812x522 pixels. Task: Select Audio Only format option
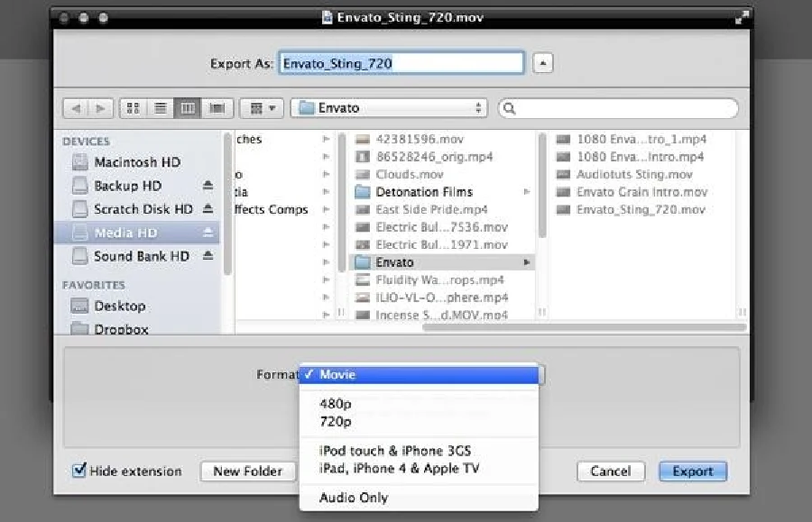[x=354, y=498]
